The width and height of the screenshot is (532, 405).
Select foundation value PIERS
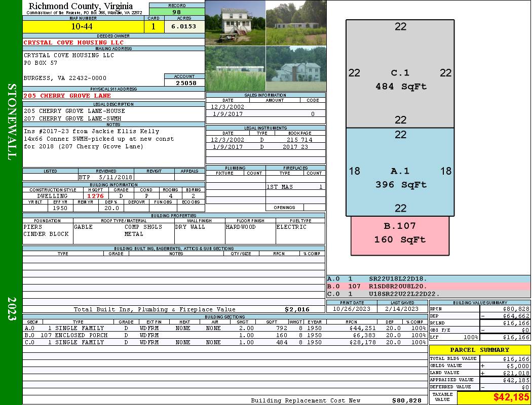pyautogui.click(x=33, y=227)
